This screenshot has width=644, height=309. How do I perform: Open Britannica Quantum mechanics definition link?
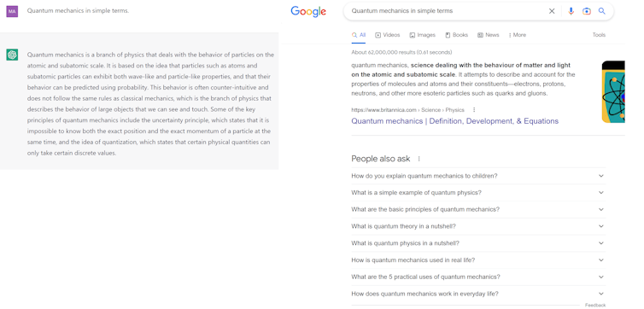(x=454, y=121)
